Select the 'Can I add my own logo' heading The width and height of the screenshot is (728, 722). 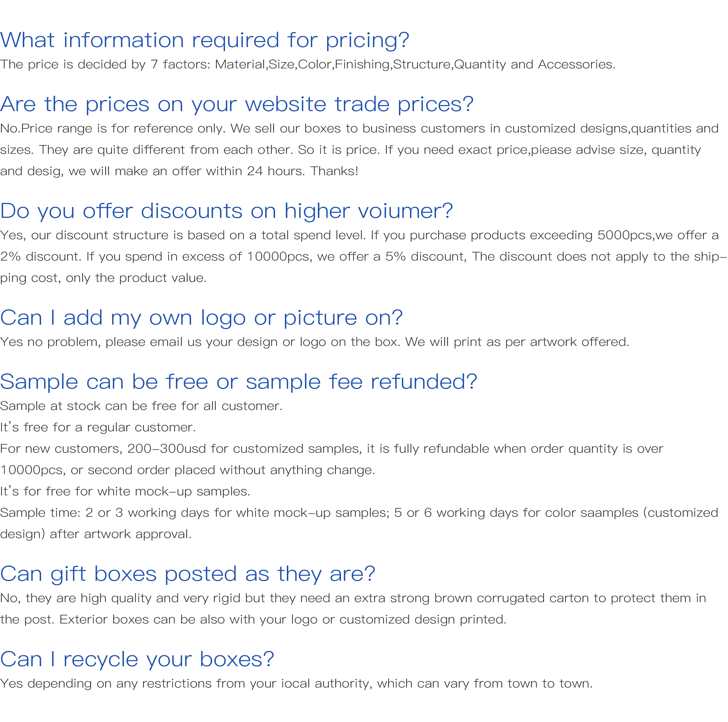[201, 318]
